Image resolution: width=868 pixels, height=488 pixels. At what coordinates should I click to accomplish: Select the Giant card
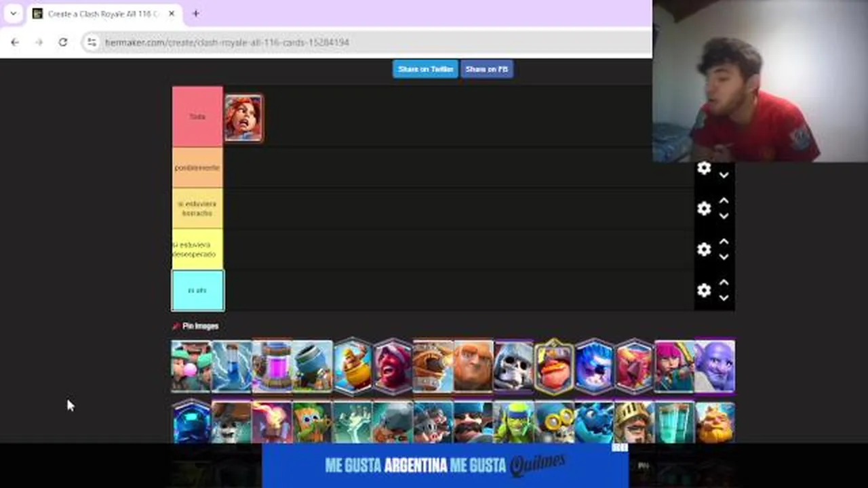[473, 366]
